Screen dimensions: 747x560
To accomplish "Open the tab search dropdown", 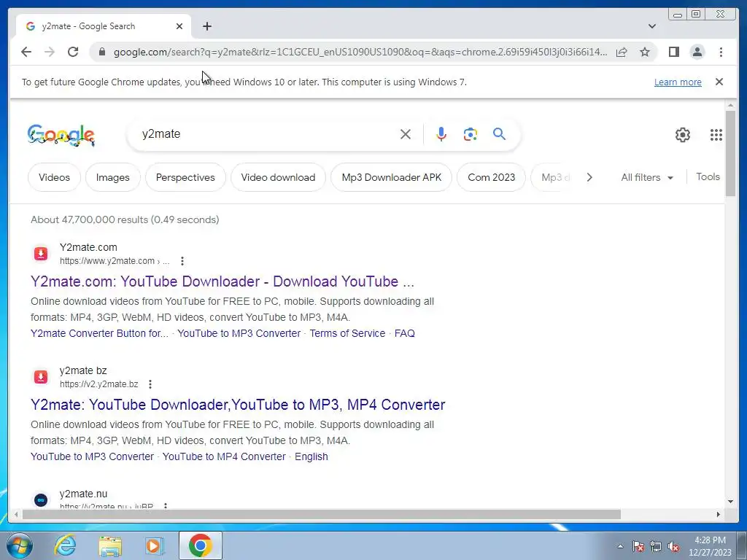I will (x=652, y=26).
